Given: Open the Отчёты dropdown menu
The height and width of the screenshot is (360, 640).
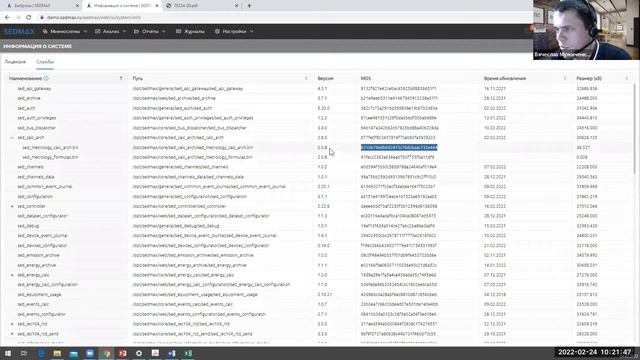Looking at the screenshot, I should click(x=150, y=31).
